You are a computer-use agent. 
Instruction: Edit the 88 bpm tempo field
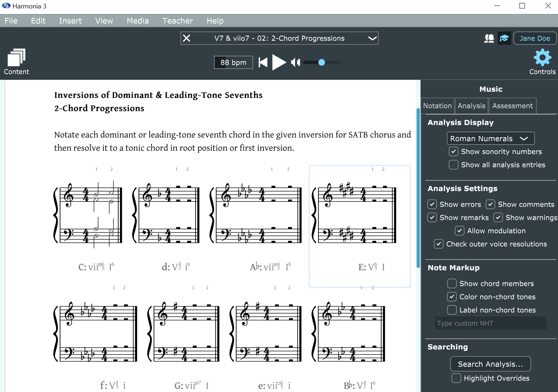[234, 62]
